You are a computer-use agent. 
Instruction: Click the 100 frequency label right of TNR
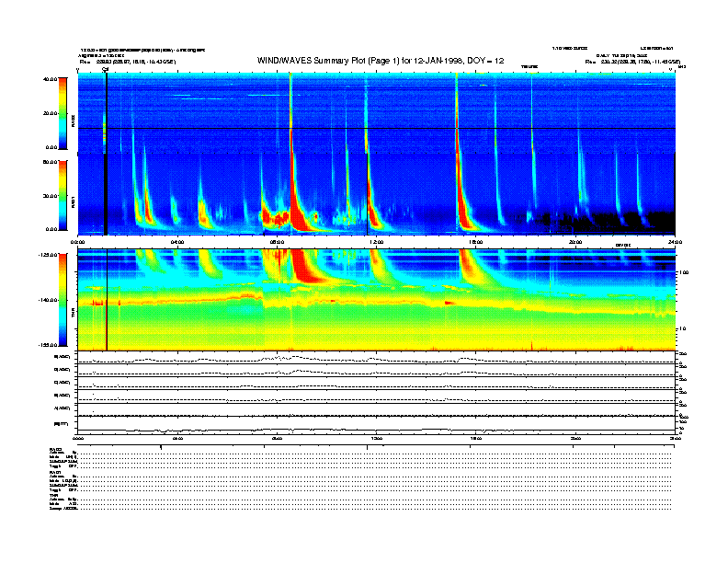click(684, 272)
